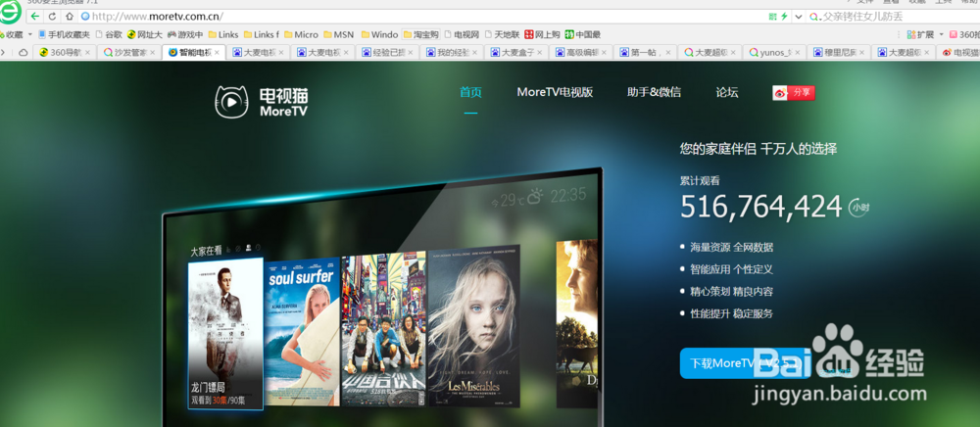The image size is (980, 427).
Task: Switch to the 穆里尼奥 tab
Action: pyautogui.click(x=839, y=53)
